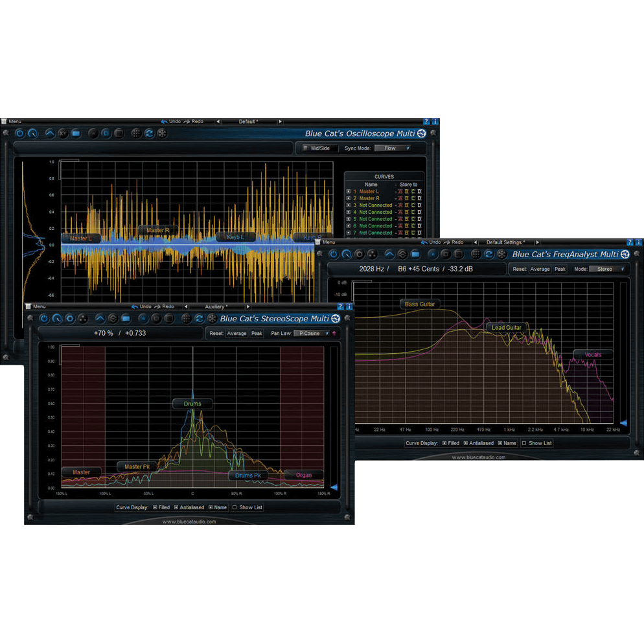
Task: Click Undo in the Oscilloscope window
Action: tap(171, 122)
